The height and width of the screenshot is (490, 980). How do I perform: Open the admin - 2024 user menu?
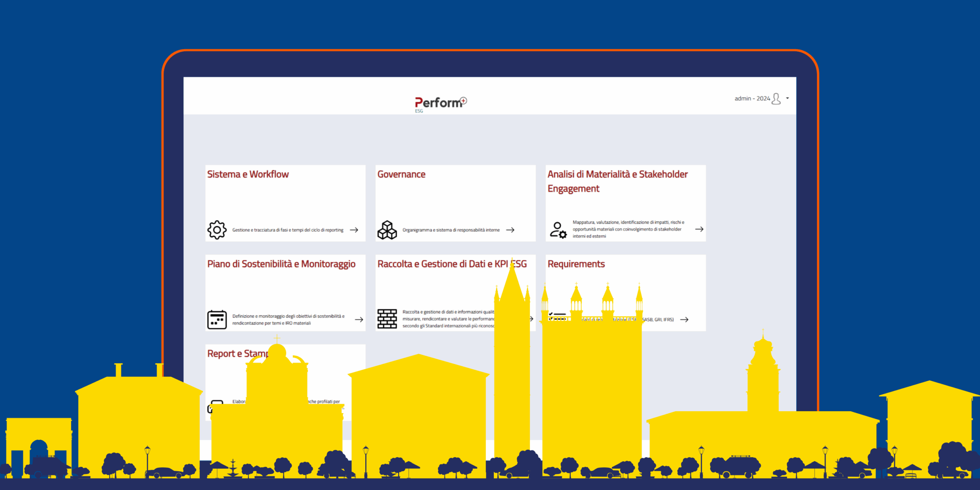tap(752, 98)
